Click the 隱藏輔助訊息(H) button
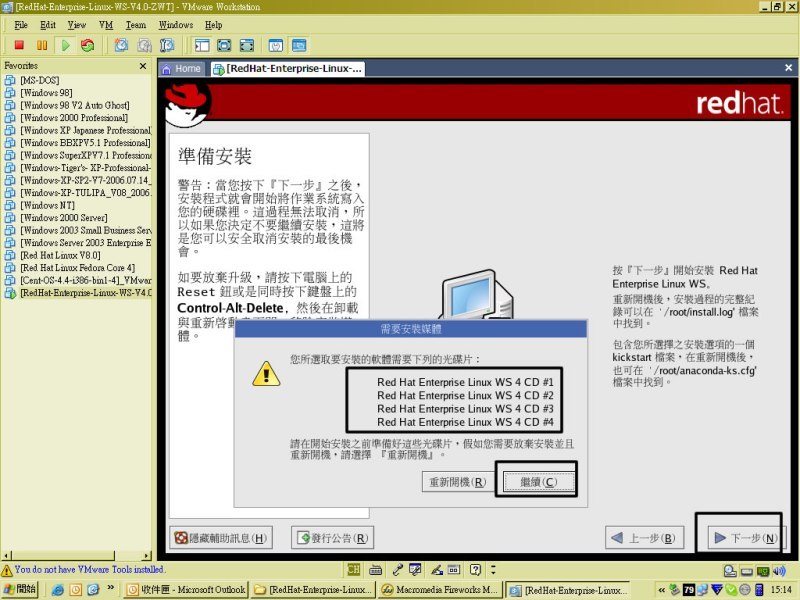Image resolution: width=800 pixels, height=600 pixels. [x=221, y=538]
